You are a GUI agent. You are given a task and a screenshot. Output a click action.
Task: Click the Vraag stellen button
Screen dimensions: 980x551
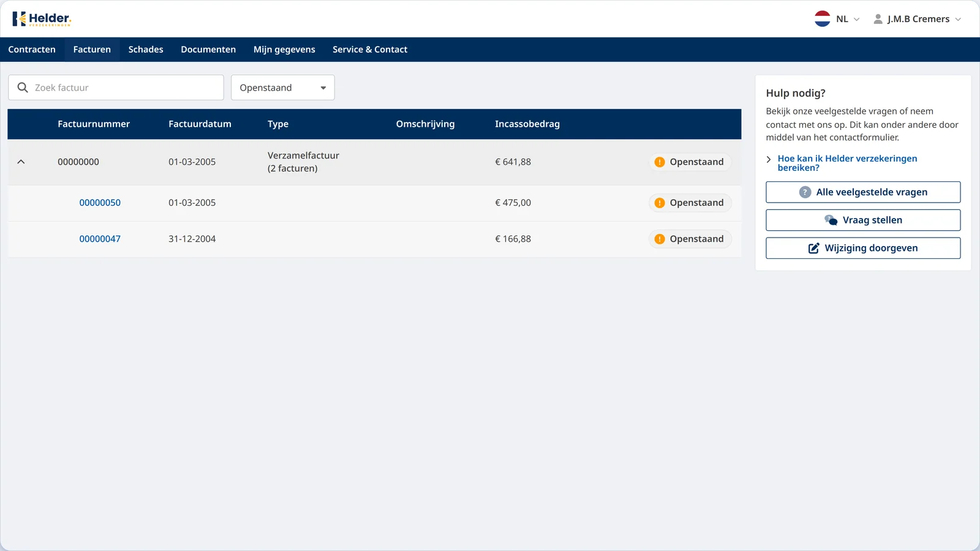[x=863, y=220]
